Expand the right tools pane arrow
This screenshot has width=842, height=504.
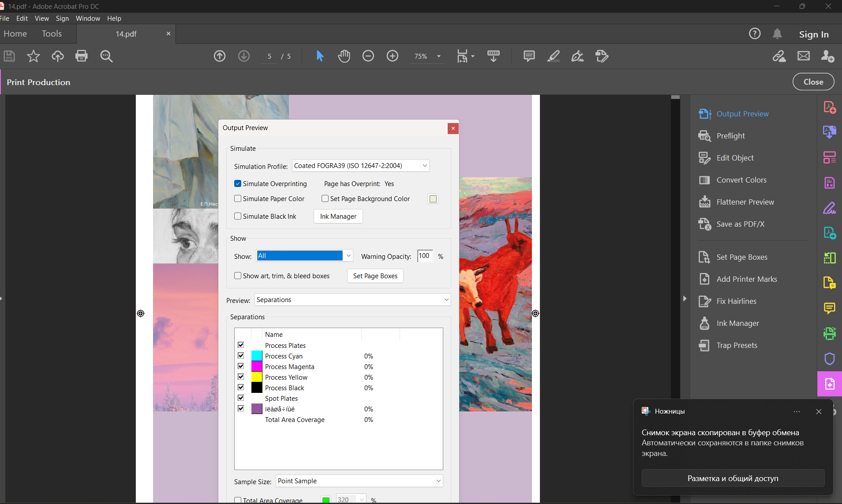click(685, 299)
